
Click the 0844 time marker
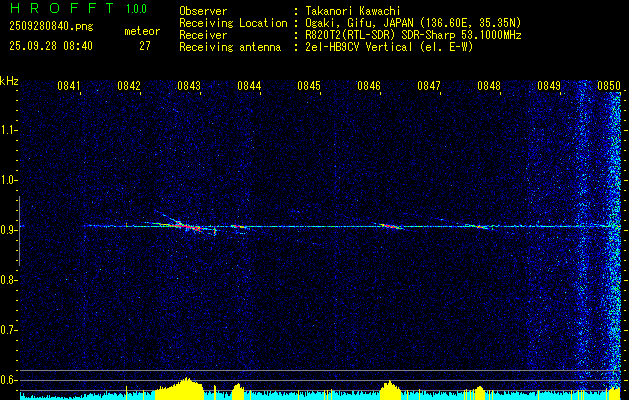[x=249, y=86]
